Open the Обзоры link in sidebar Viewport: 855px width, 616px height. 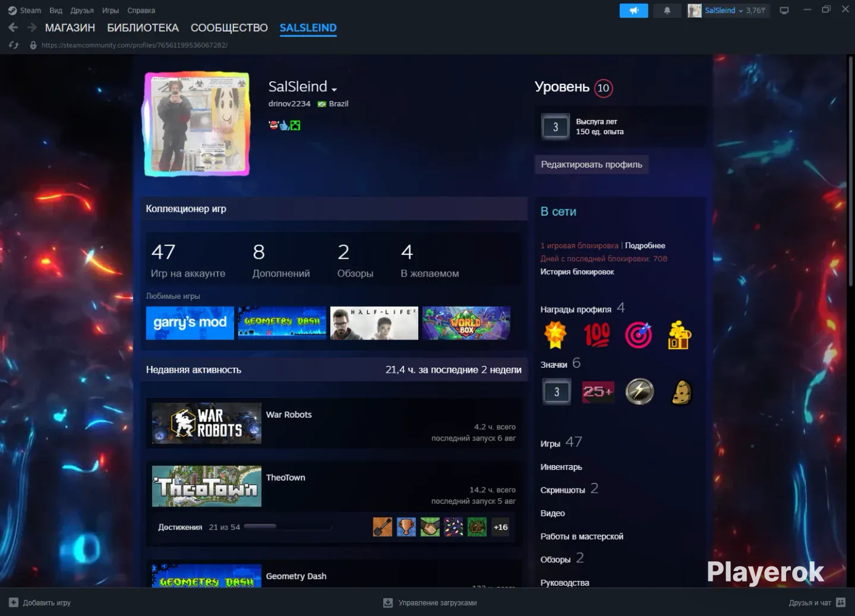coord(555,559)
